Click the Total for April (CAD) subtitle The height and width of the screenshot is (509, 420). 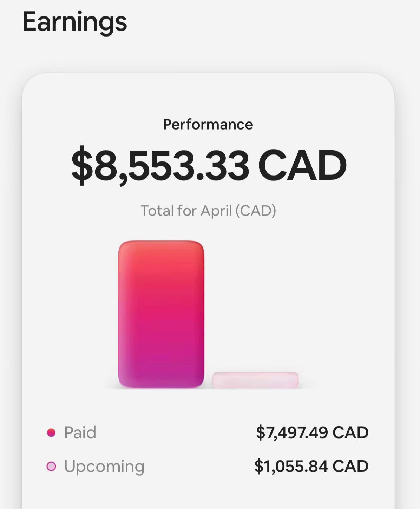pos(208,211)
